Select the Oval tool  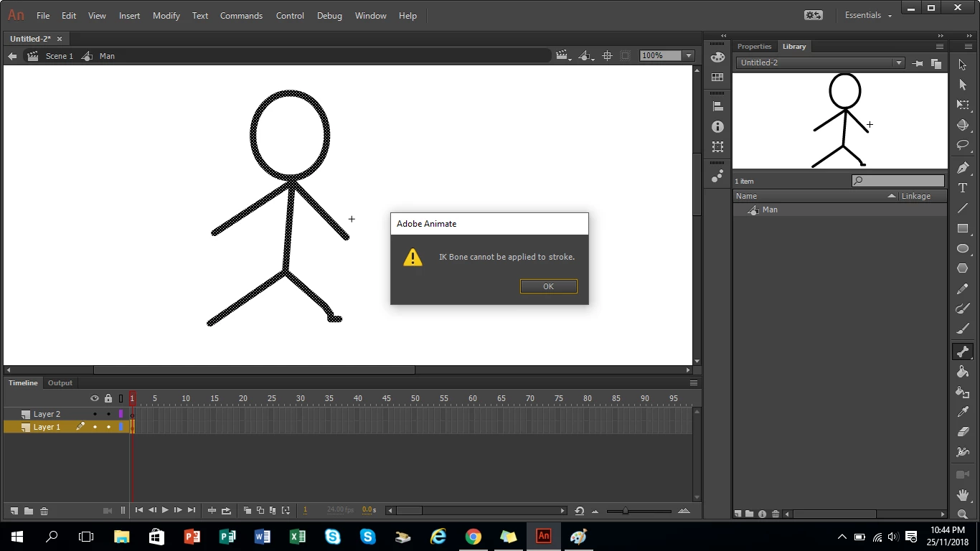(963, 248)
